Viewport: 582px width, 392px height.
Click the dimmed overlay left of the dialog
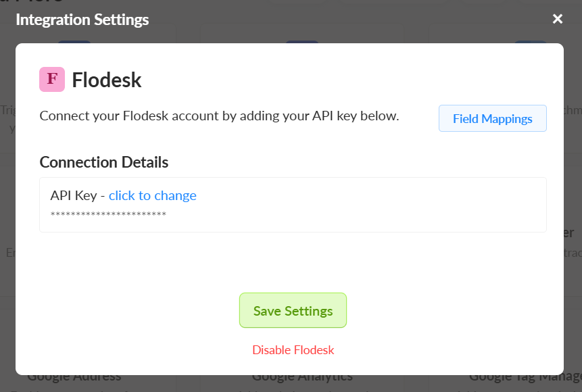7,203
